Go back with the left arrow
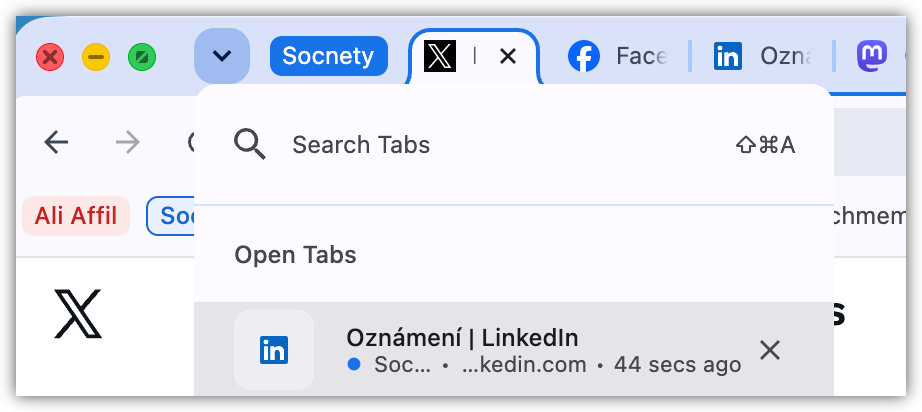922x412 pixels. coord(56,142)
